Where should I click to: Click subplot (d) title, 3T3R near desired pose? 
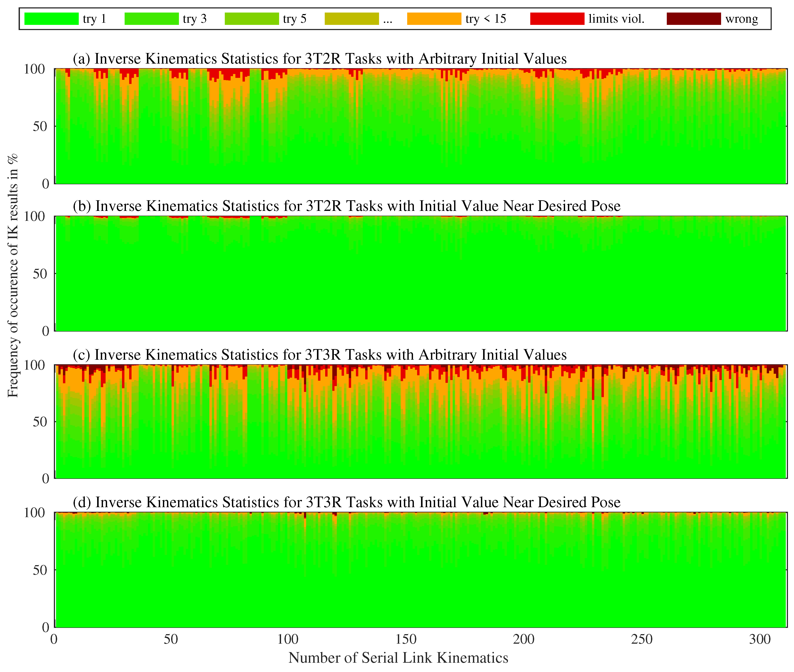coord(346,502)
